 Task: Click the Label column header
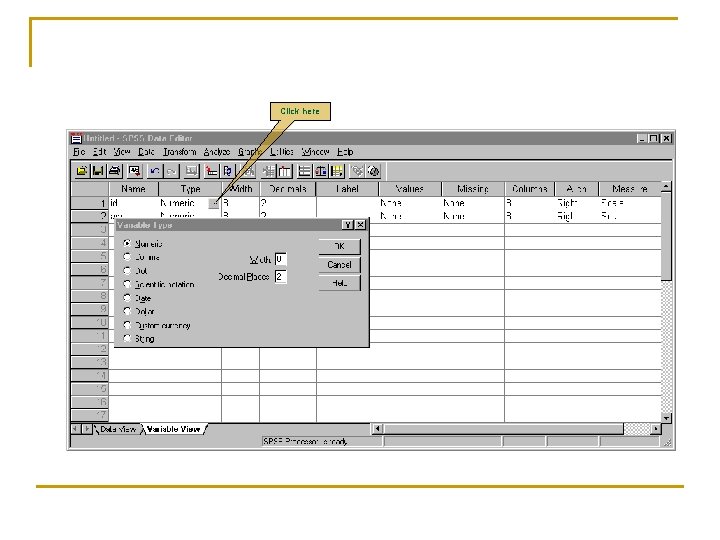pyautogui.click(x=347, y=189)
